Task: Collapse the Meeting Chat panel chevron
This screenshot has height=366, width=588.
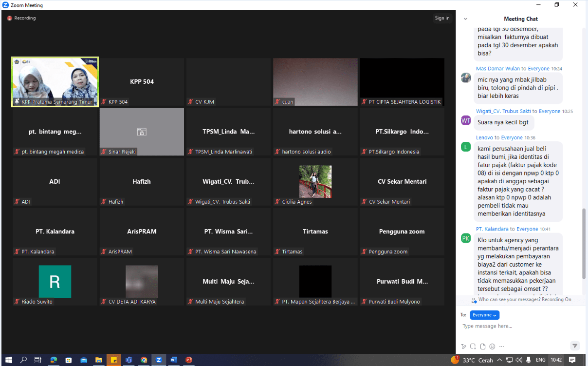Action: tap(465, 19)
